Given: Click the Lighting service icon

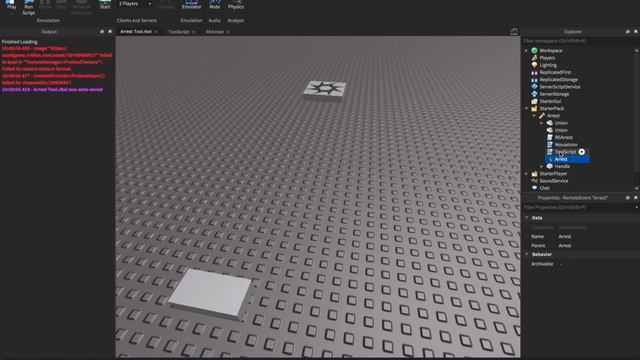Looking at the screenshot, I should pyautogui.click(x=534, y=65).
